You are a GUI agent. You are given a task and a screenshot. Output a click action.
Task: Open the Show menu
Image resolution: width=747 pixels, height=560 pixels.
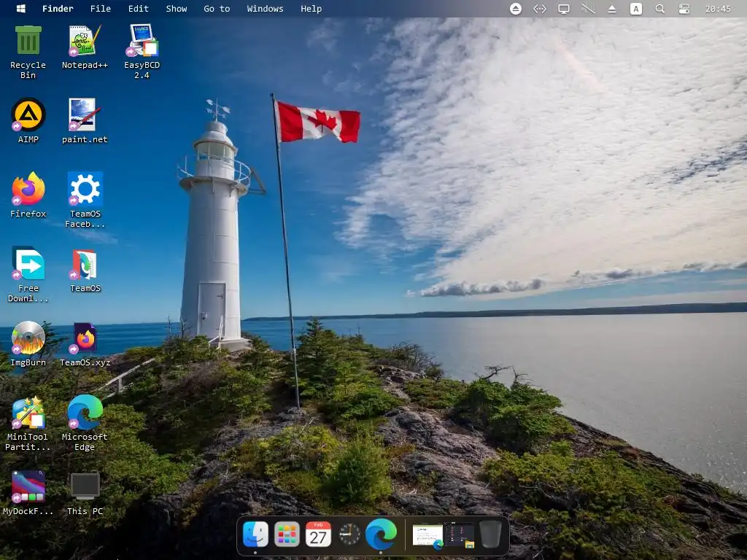pyautogui.click(x=177, y=9)
